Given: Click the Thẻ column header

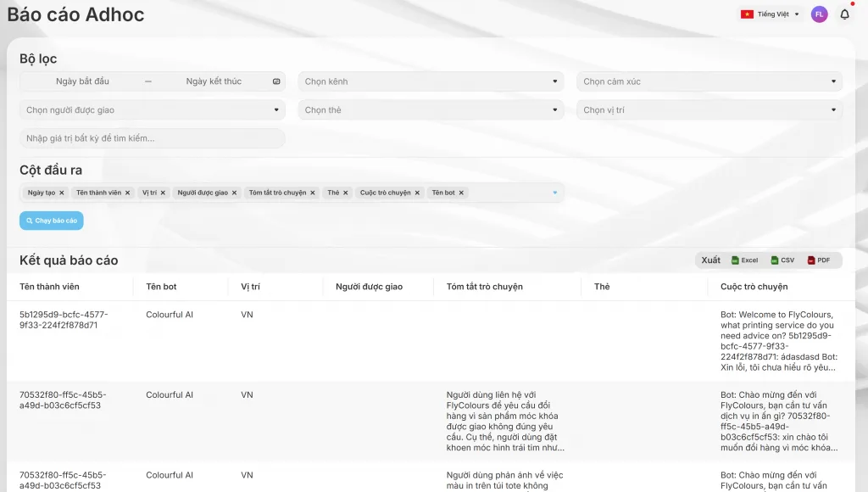Looking at the screenshot, I should point(602,287).
